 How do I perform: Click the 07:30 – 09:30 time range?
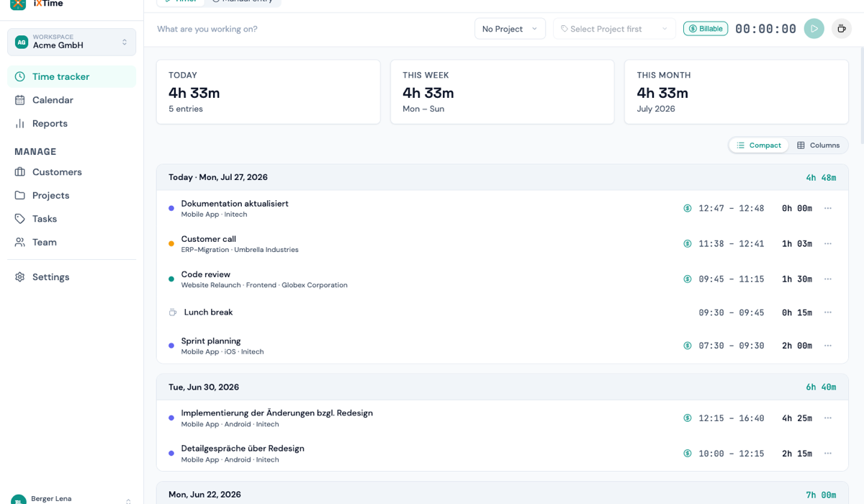point(732,346)
